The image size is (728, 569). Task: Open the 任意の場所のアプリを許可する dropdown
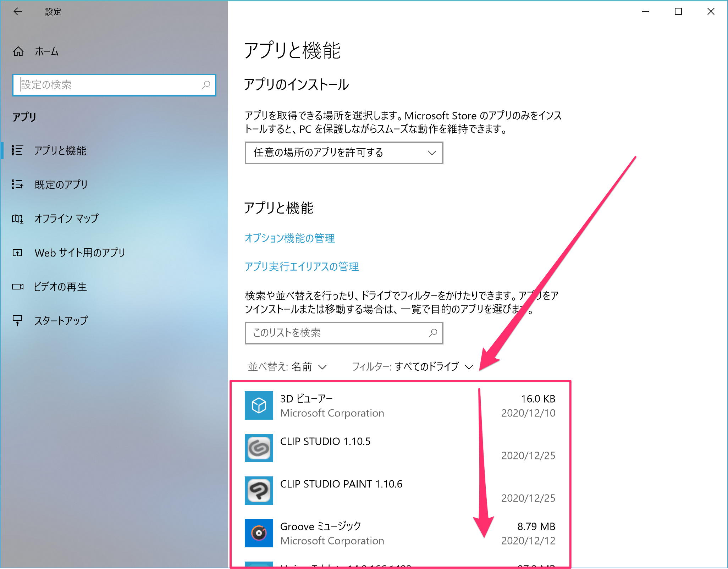tap(344, 153)
